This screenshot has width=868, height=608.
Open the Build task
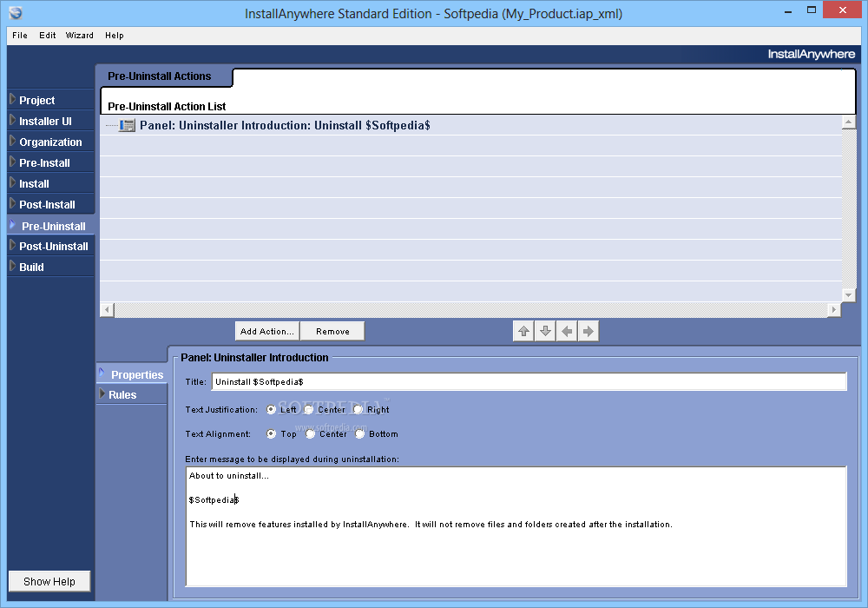pyautogui.click(x=51, y=267)
